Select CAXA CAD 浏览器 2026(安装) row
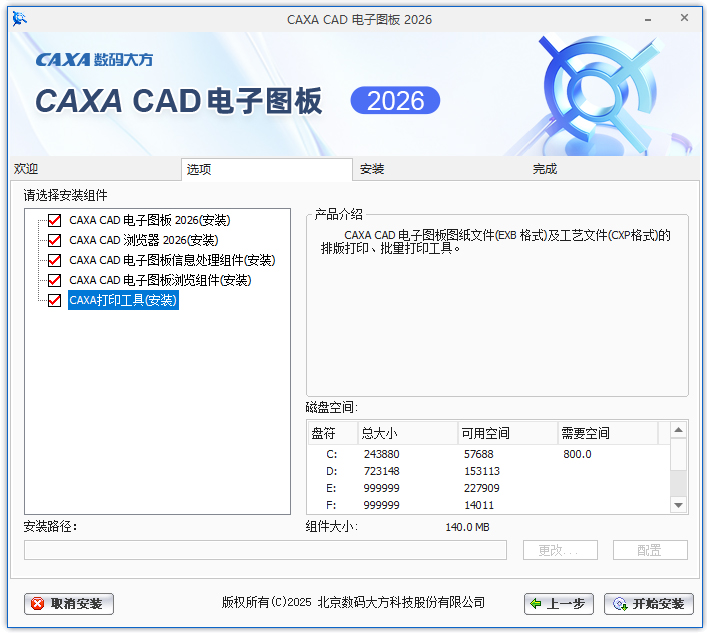707x633 pixels. tap(143, 240)
